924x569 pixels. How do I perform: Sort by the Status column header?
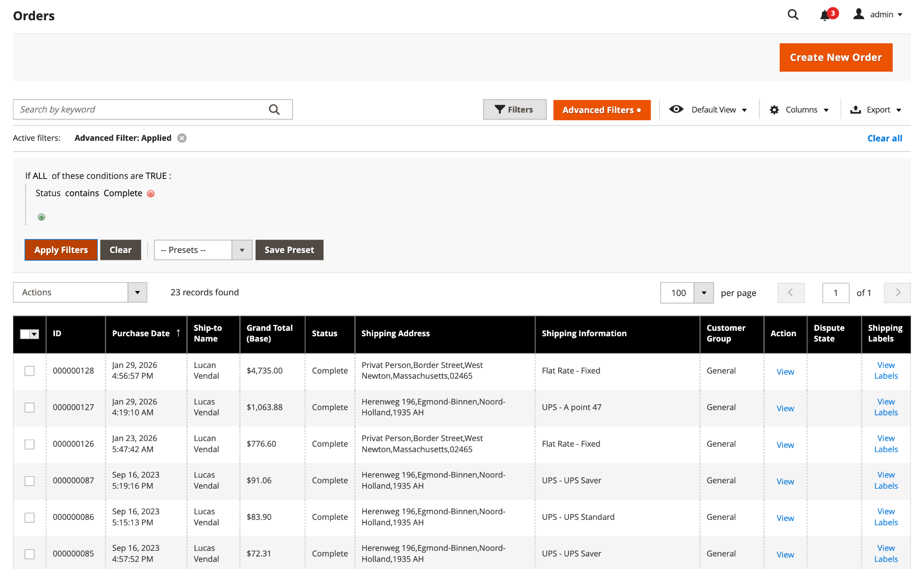pos(330,334)
